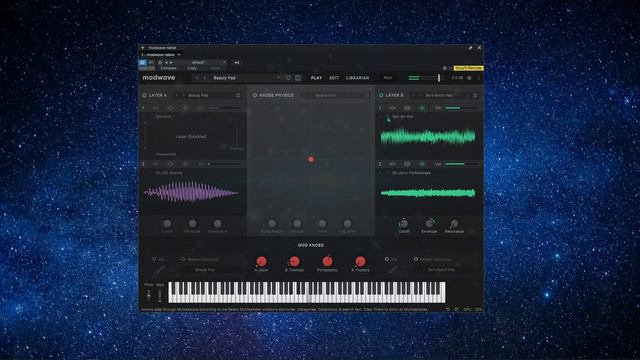This screenshot has height=360, width=640.
Task: Click Layer B arpeggiator pattern icon
Action: coord(393,270)
